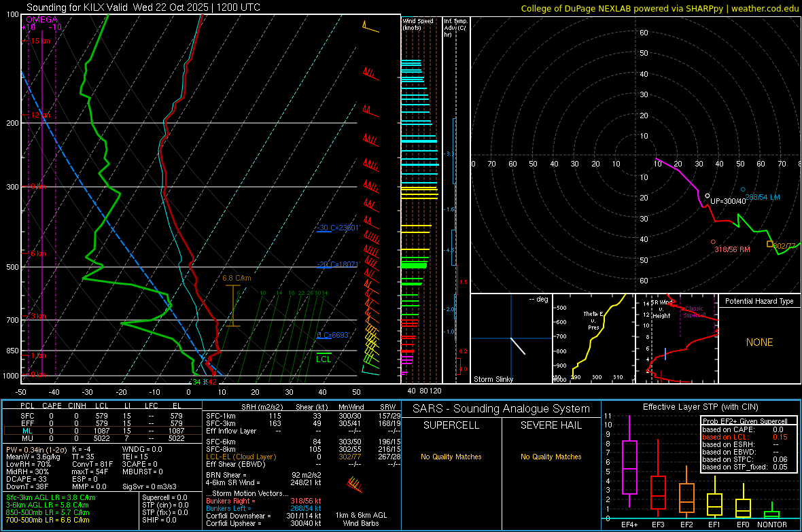Click the Potential Hazard Type header
Screen dimensions: 802x532
point(759,301)
